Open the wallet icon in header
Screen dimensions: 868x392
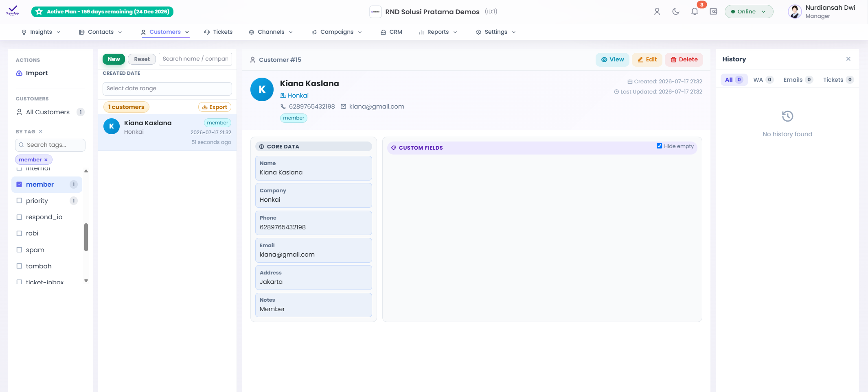pos(713,11)
